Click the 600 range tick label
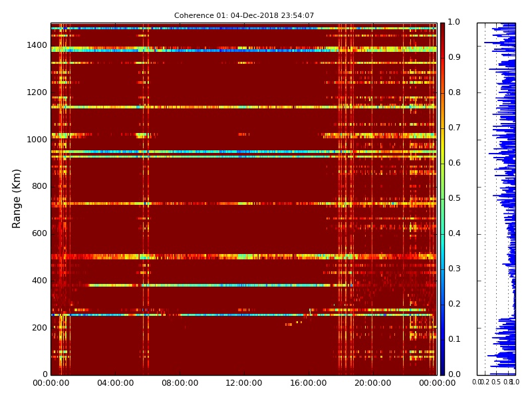Image resolution: width=532 pixels, height=399 pixels. pos(39,234)
